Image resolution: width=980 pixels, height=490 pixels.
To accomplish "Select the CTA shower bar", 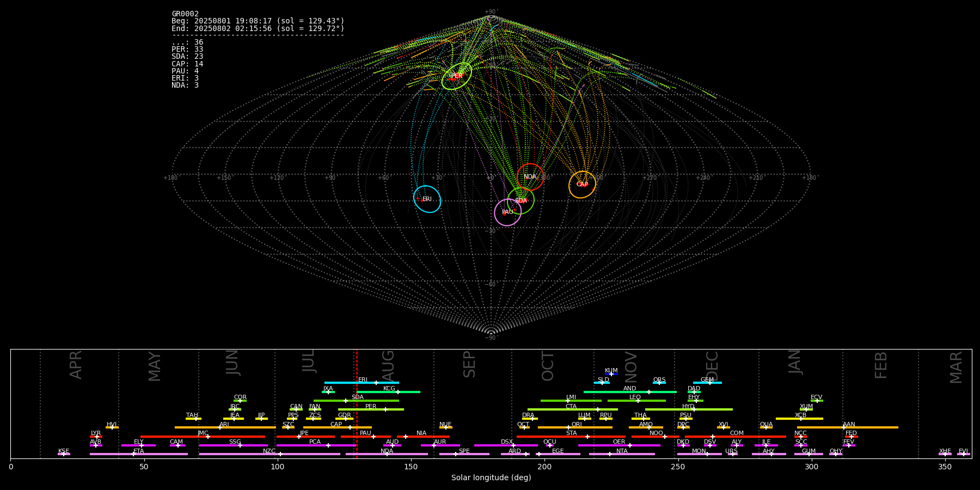I will click(573, 409).
